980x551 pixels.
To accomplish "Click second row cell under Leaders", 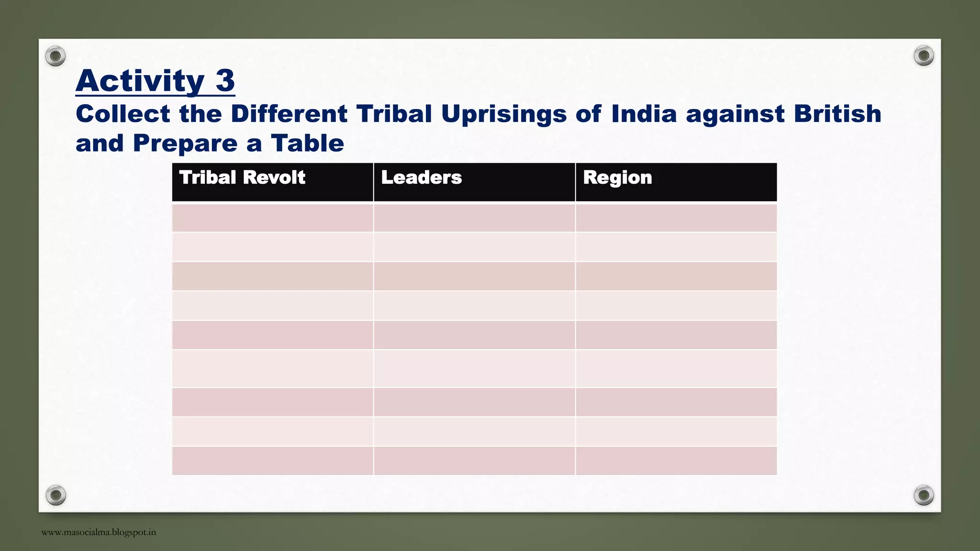I will 474,247.
